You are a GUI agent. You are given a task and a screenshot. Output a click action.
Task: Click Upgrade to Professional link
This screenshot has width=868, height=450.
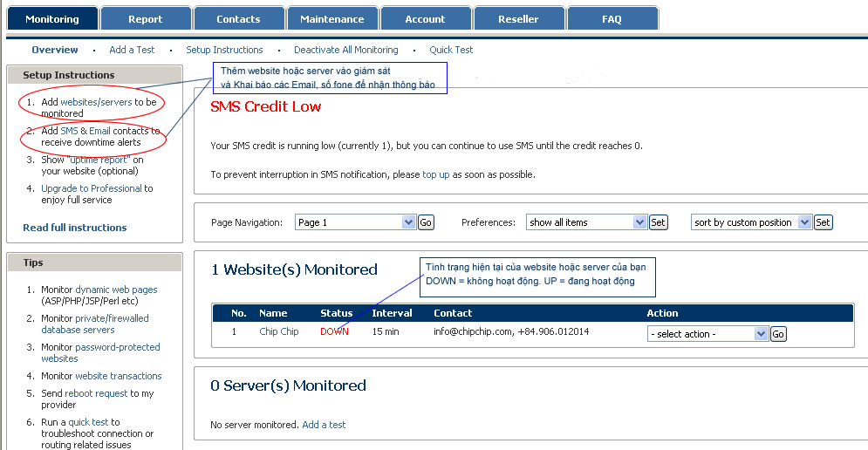[92, 188]
